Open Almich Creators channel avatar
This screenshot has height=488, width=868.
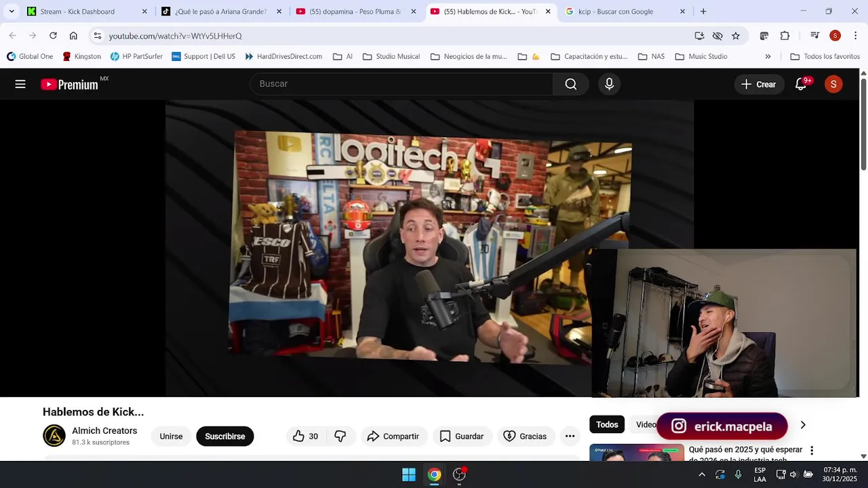pos(54,436)
